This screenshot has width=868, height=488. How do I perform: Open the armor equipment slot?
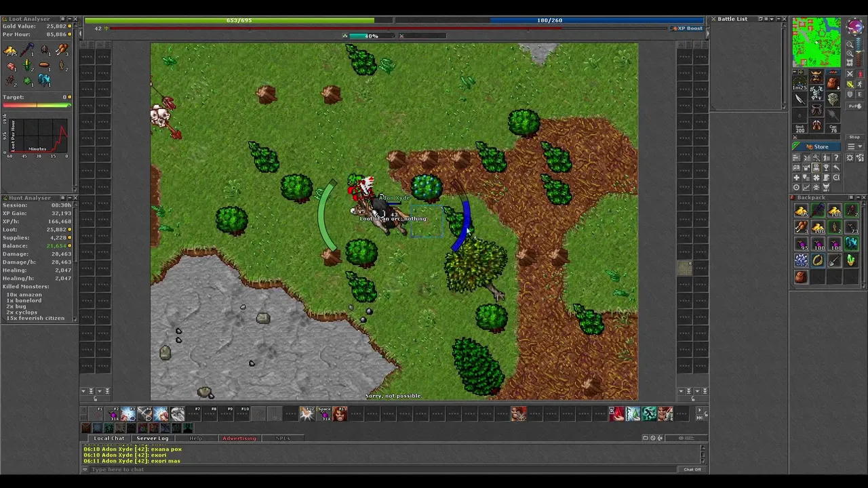[x=817, y=93]
